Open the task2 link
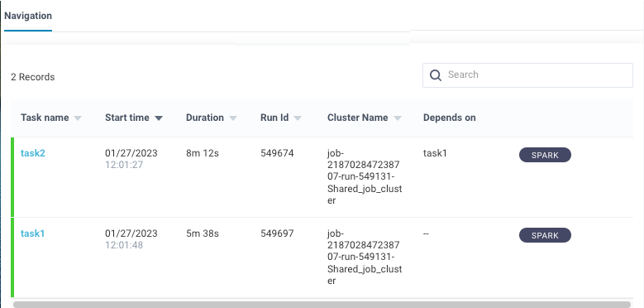This screenshot has width=644, height=308. 33,153
